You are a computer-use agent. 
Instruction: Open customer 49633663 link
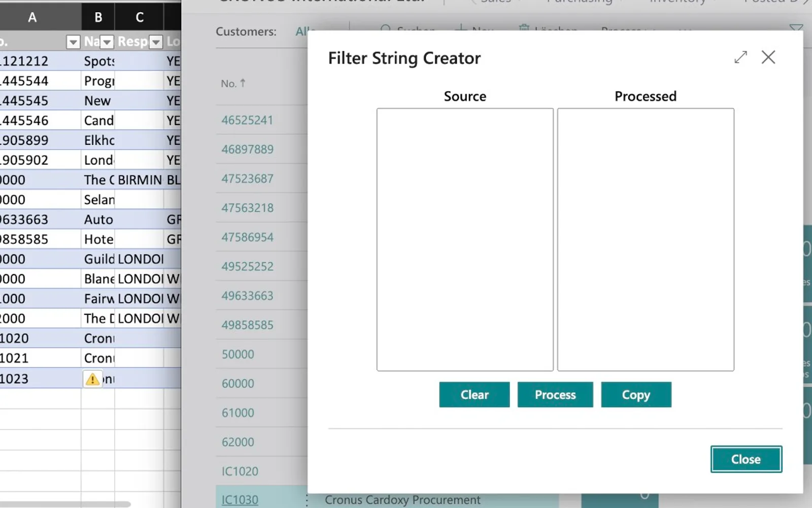pos(247,296)
